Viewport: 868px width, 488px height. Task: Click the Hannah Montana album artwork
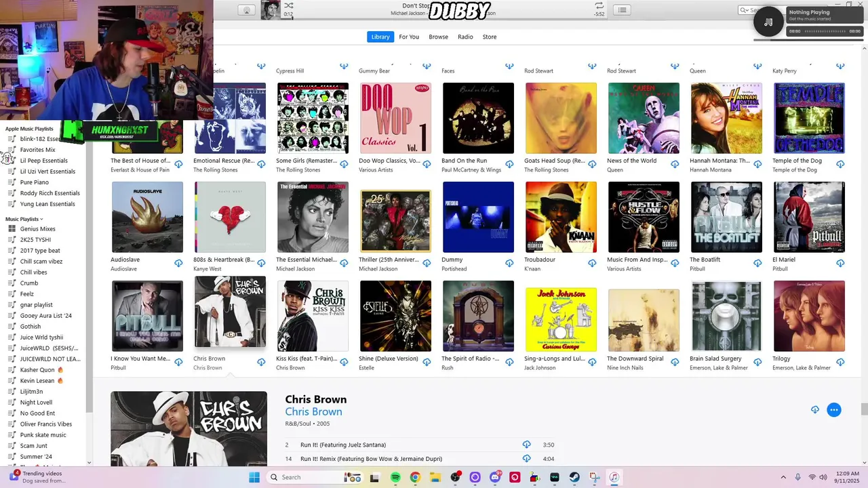(x=726, y=118)
